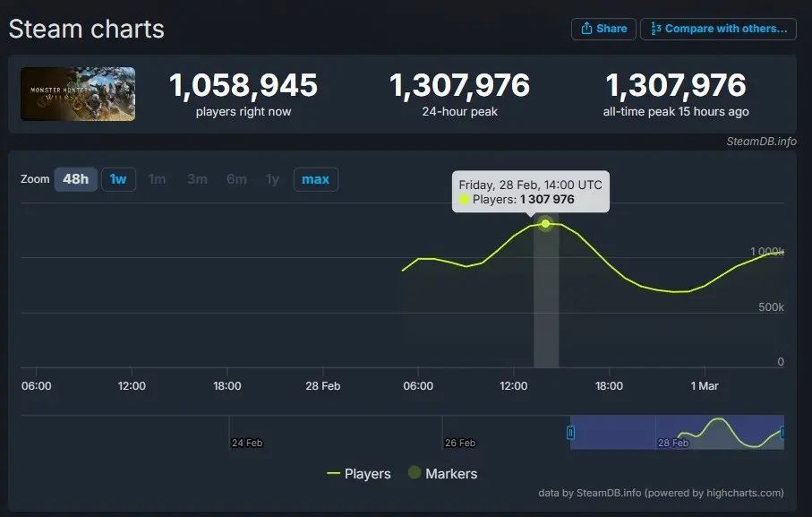Set zoom range to max
Image resolution: width=812 pixels, height=517 pixels.
[315, 179]
